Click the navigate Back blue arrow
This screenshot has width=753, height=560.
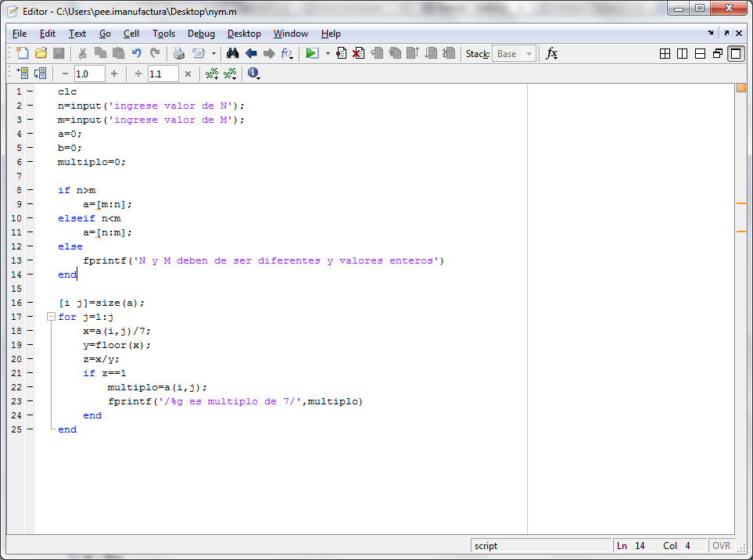(251, 53)
